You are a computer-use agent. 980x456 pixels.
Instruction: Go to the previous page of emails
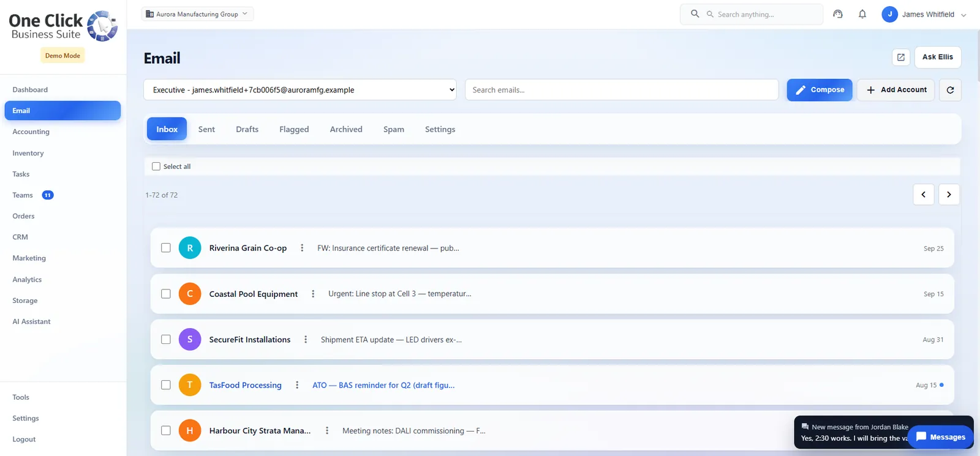click(924, 195)
